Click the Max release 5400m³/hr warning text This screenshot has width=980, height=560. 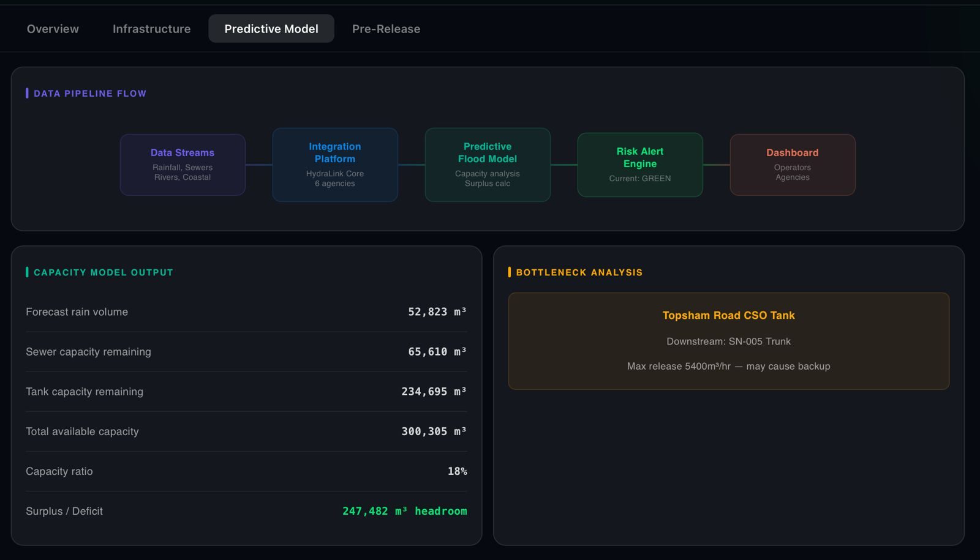pyautogui.click(x=729, y=366)
